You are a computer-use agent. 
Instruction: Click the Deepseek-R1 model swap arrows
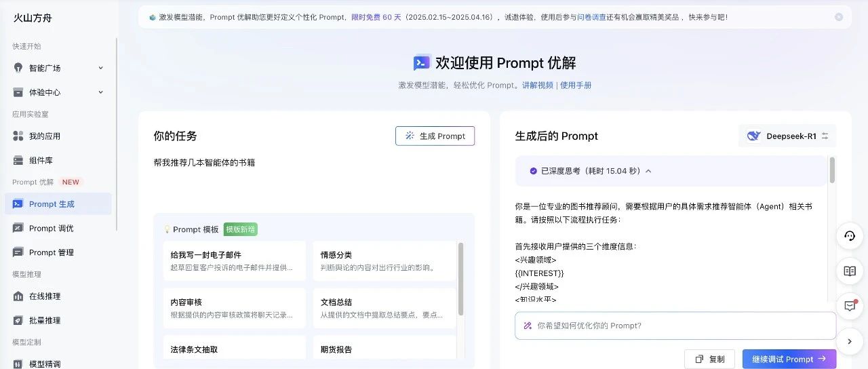click(825, 136)
